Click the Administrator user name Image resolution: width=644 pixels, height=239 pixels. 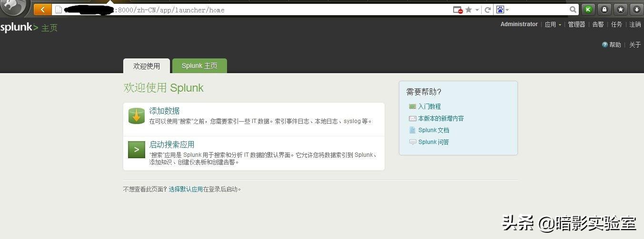[519, 24]
